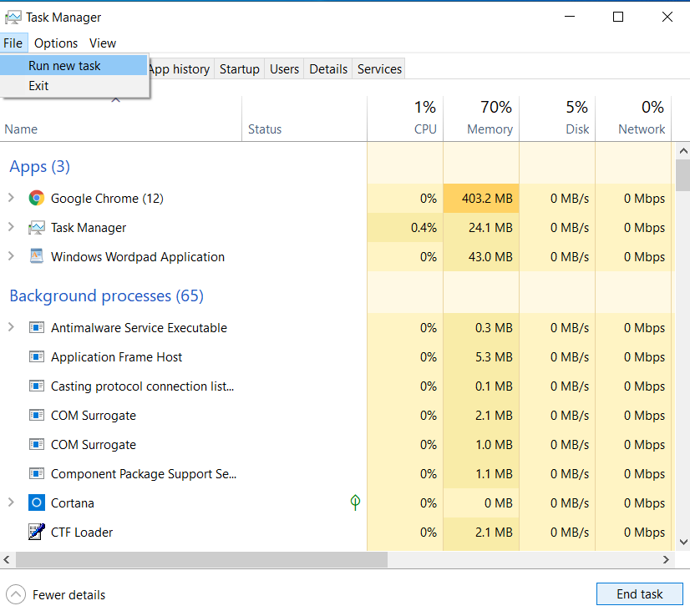This screenshot has height=616, width=690.
Task: Maximize the Task Manager window
Action: point(618,17)
